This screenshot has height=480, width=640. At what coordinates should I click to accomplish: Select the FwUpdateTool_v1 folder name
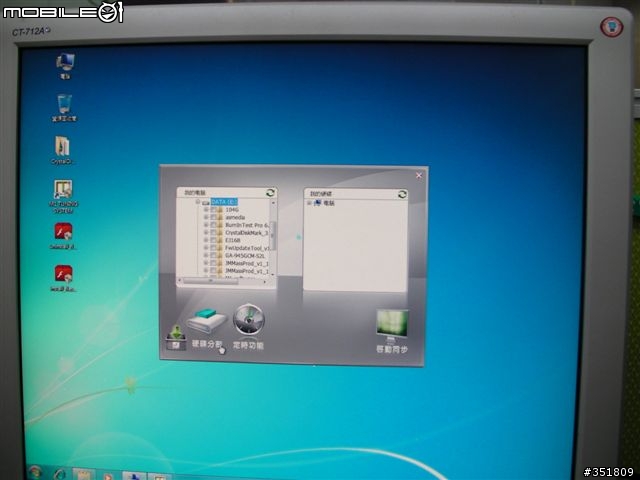coord(248,248)
